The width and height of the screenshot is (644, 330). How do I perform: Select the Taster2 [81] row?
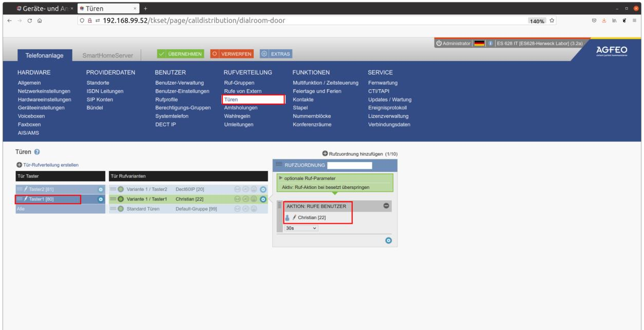pyautogui.click(x=61, y=189)
